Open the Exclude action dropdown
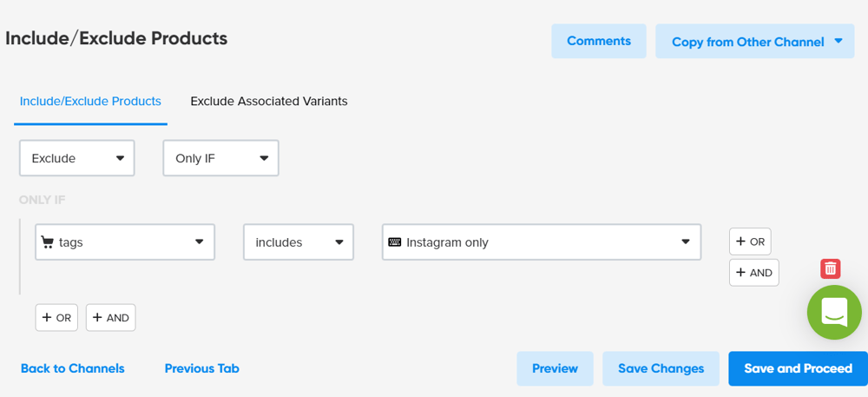This screenshot has height=397, width=868. click(77, 158)
